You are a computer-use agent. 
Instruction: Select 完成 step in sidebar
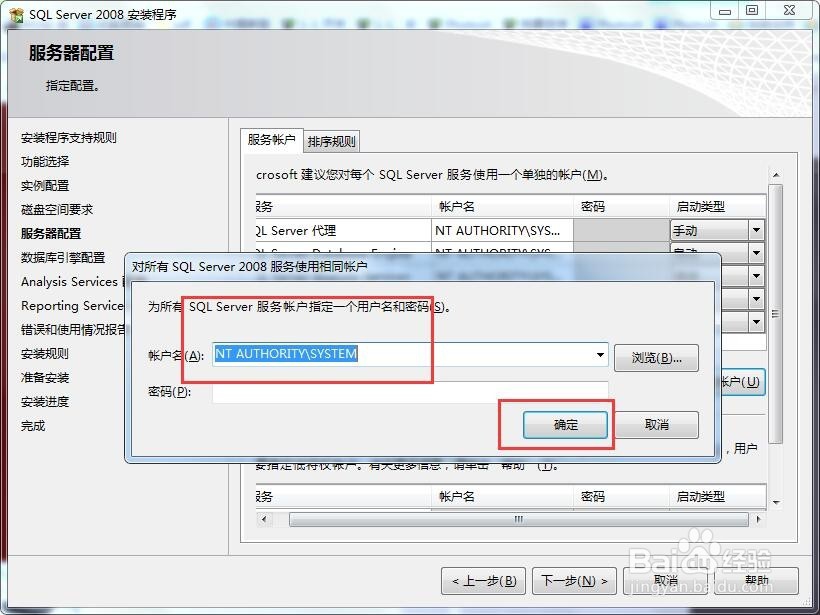33,426
